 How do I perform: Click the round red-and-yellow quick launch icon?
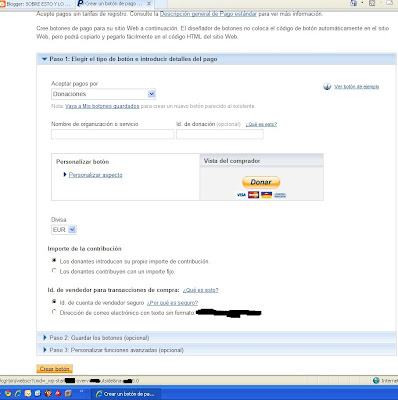(48, 394)
